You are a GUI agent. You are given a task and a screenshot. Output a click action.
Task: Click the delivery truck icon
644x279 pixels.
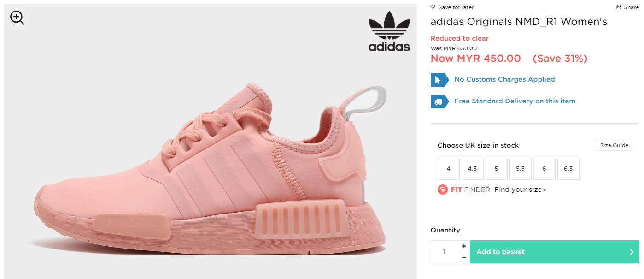coord(439,101)
